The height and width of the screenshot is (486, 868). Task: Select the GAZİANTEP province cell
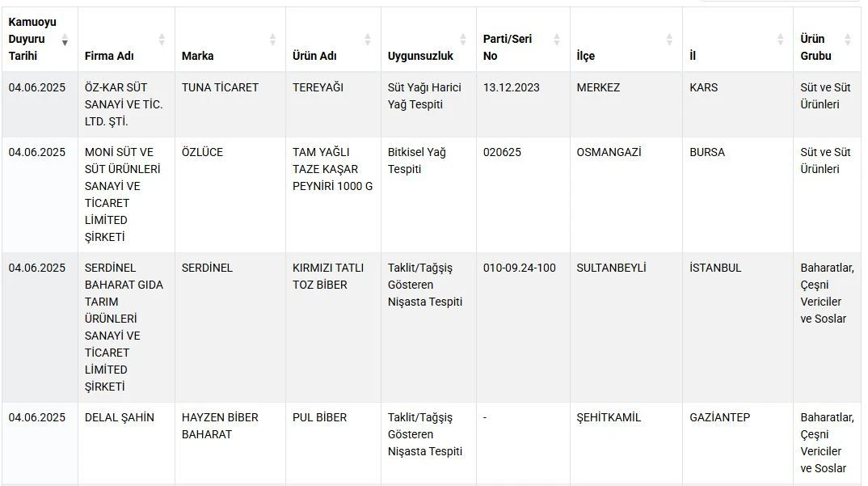[719, 417]
